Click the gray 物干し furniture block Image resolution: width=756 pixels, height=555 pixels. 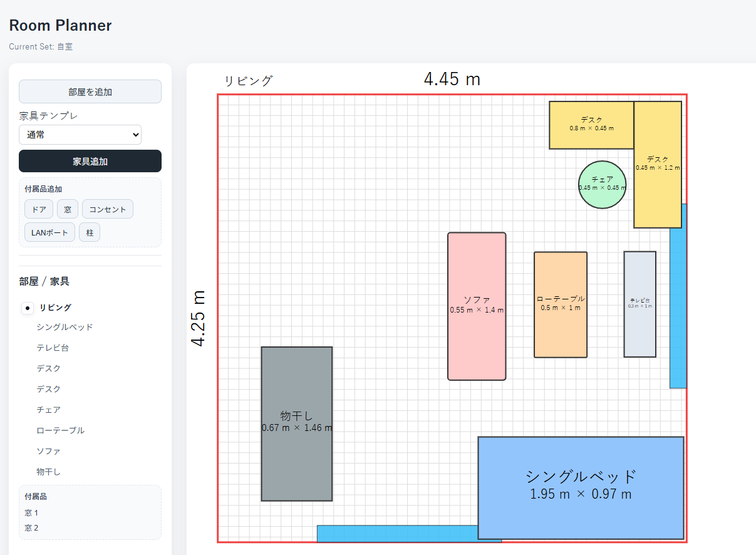[297, 424]
